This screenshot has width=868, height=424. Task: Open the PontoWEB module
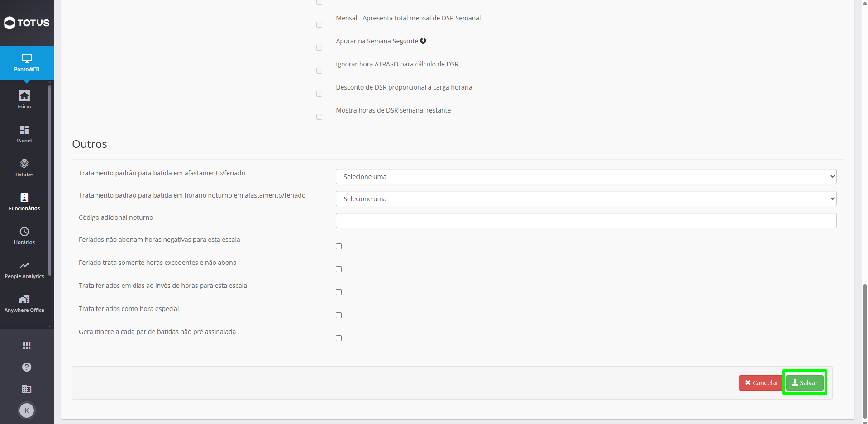pyautogui.click(x=27, y=62)
